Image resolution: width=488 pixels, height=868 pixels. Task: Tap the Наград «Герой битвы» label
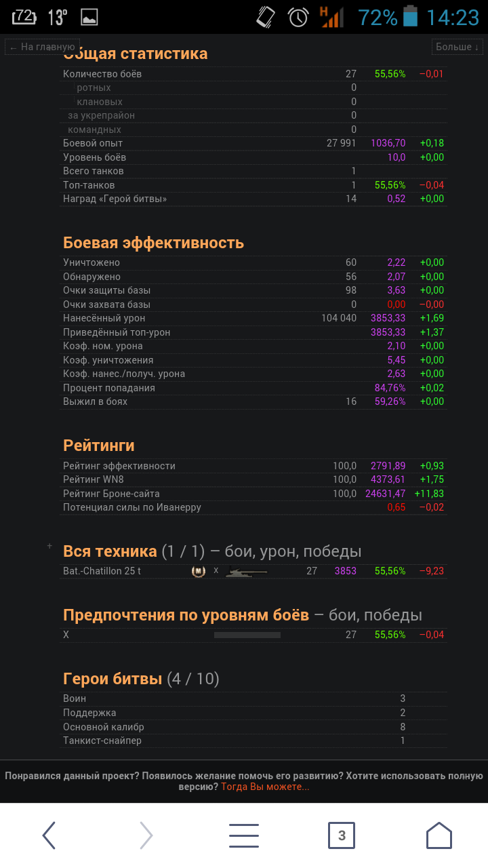[x=115, y=199]
